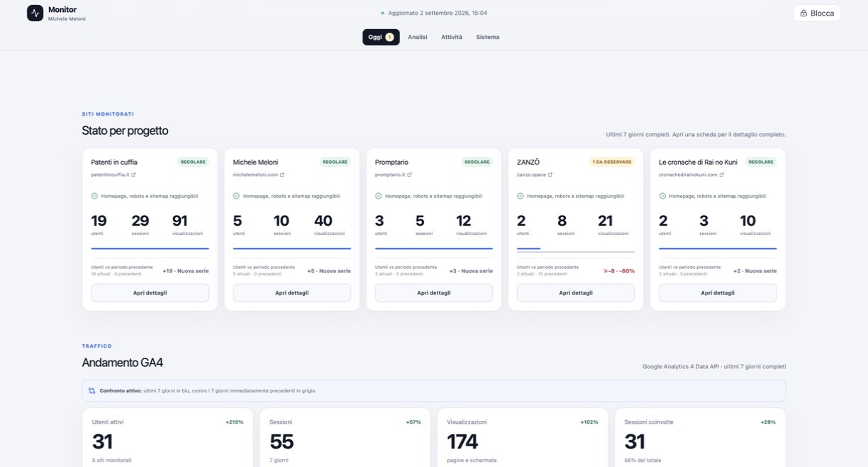
Task: Click the Visualizzazioni value 174
Action: tap(462, 441)
